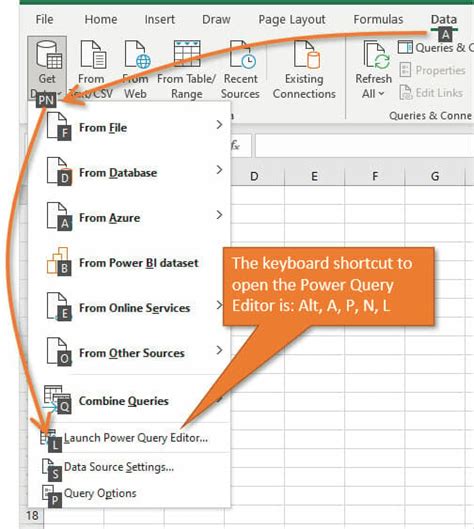474x529 pixels.
Task: Click the From Azure document icon
Action: (x=58, y=216)
